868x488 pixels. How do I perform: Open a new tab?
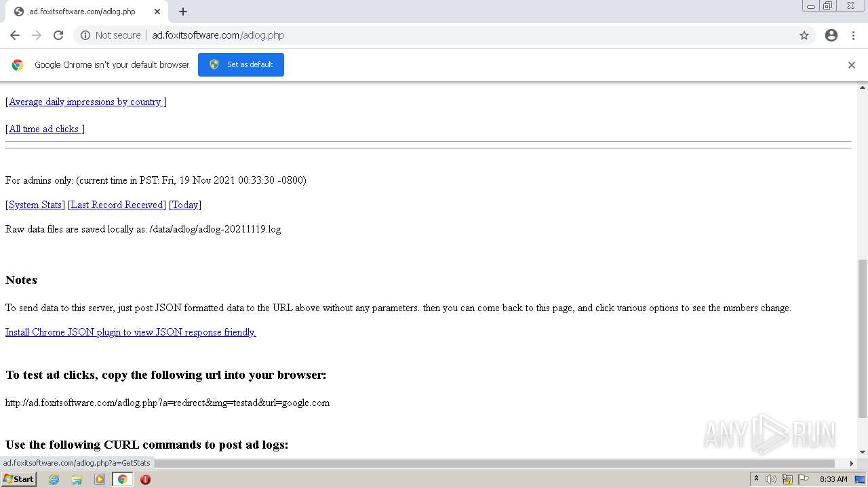(x=183, y=12)
